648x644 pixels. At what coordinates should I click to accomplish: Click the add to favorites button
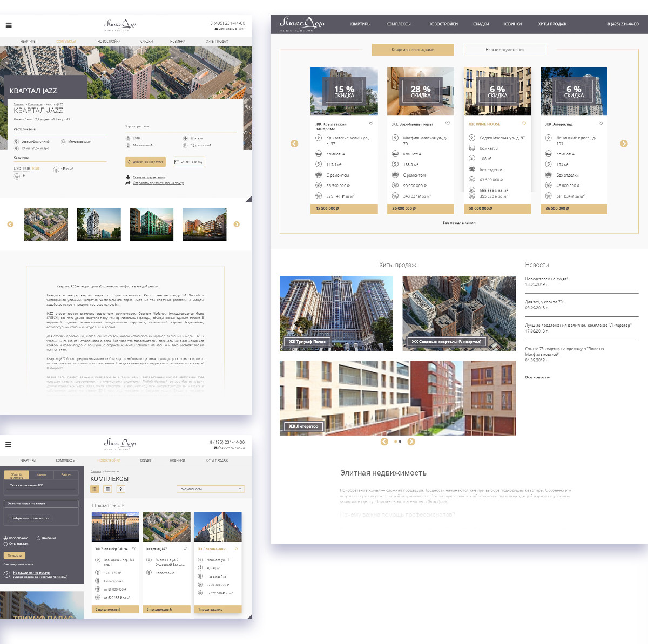point(145,162)
